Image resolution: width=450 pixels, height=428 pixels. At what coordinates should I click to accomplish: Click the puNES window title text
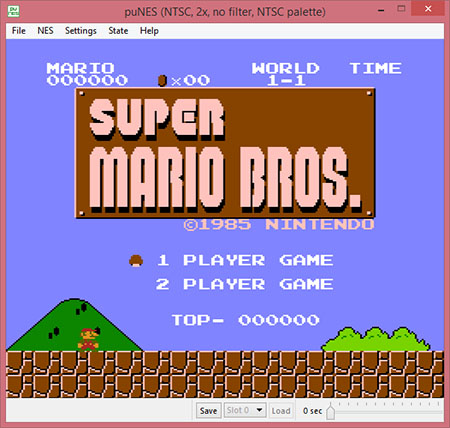(225, 12)
